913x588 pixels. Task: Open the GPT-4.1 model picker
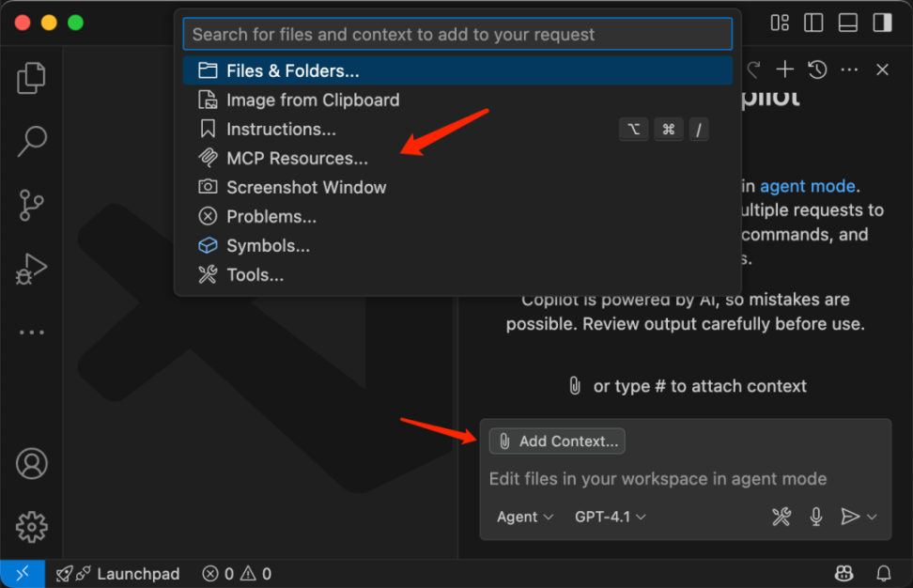tap(611, 517)
